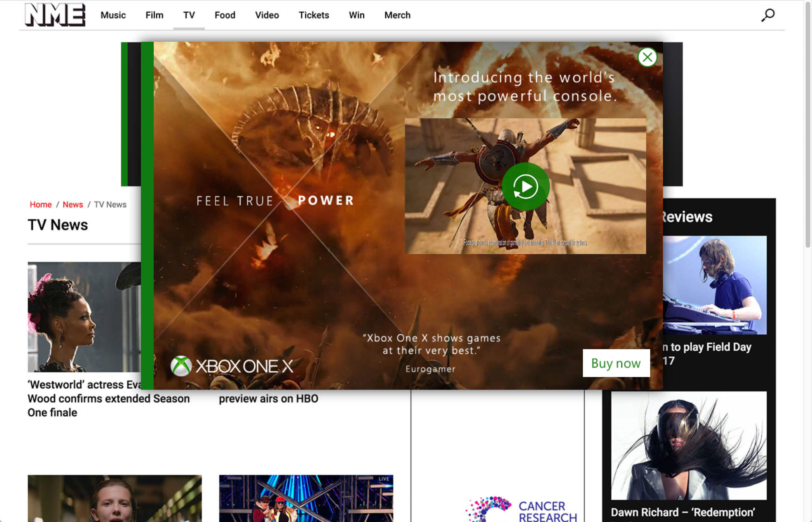Go to the Win section
812x522 pixels.
[x=356, y=15]
